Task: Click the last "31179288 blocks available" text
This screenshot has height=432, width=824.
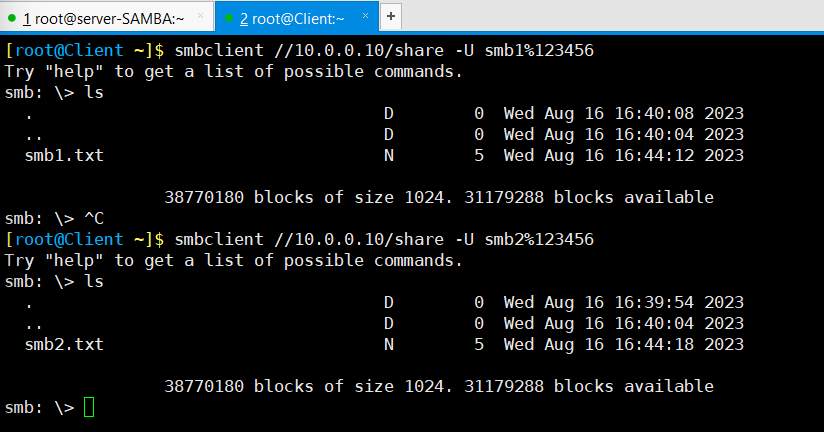Action: click(589, 386)
